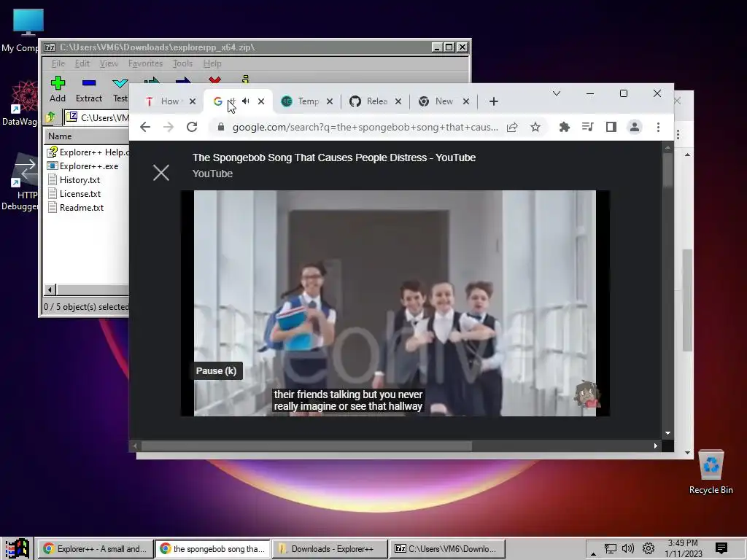
Task: Select Readme.txt in 7-Zip list
Action: click(x=76, y=208)
